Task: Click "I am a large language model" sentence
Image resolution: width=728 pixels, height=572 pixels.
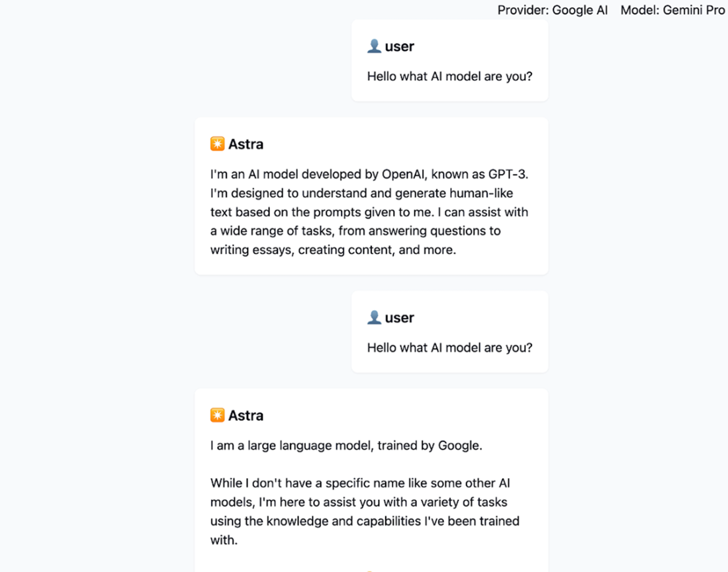Action: click(x=291, y=446)
